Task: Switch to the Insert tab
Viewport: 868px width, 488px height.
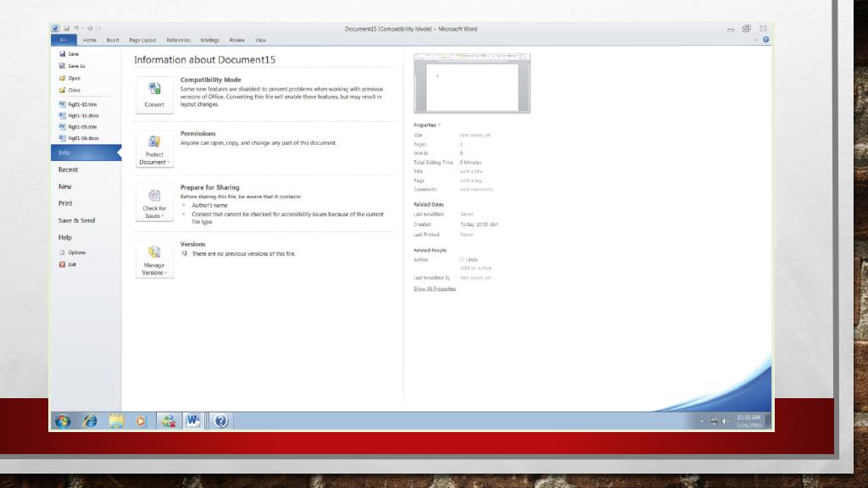Action: coord(113,40)
